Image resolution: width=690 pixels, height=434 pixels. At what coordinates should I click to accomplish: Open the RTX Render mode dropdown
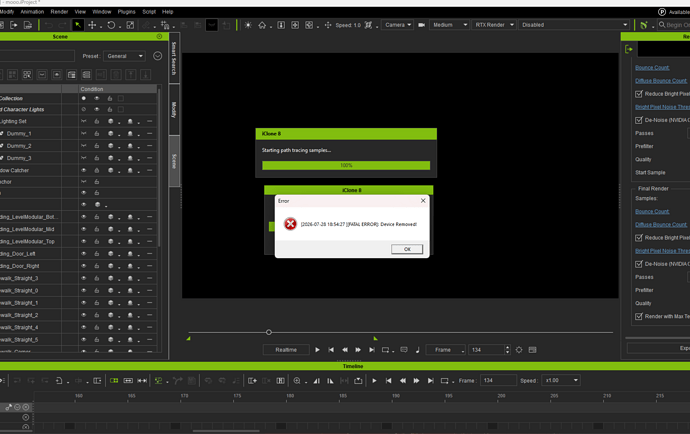[x=494, y=25]
